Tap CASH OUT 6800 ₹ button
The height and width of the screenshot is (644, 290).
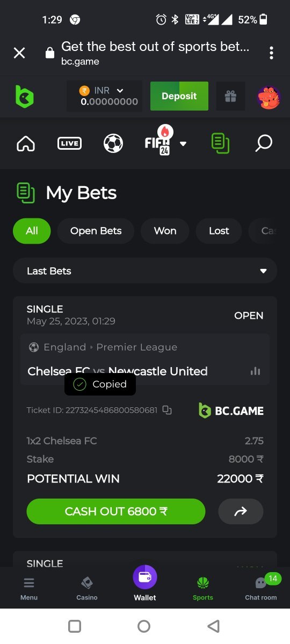point(116,511)
